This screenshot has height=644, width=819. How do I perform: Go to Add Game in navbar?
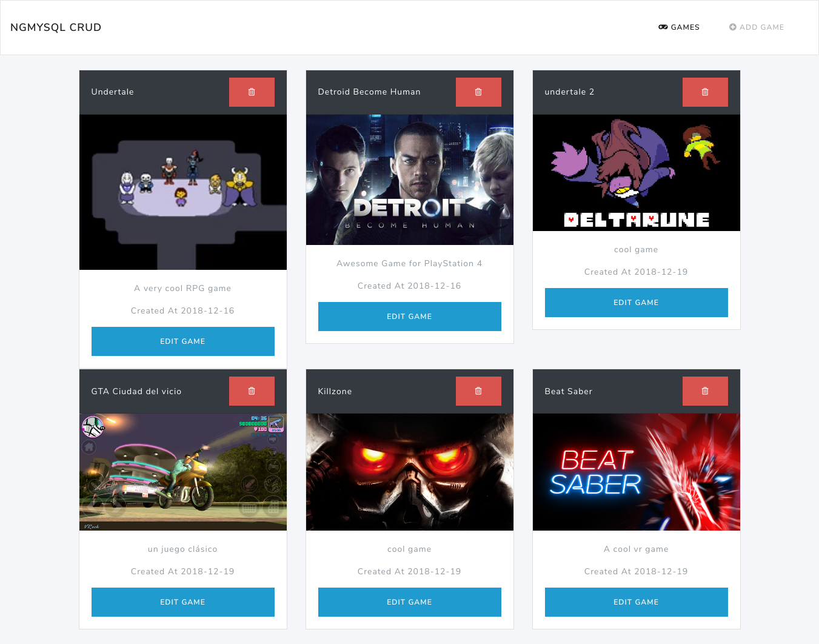[757, 27]
